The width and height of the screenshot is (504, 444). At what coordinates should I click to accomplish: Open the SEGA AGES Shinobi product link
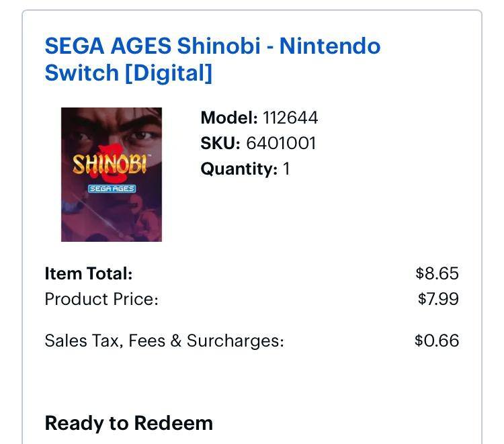pos(212,47)
